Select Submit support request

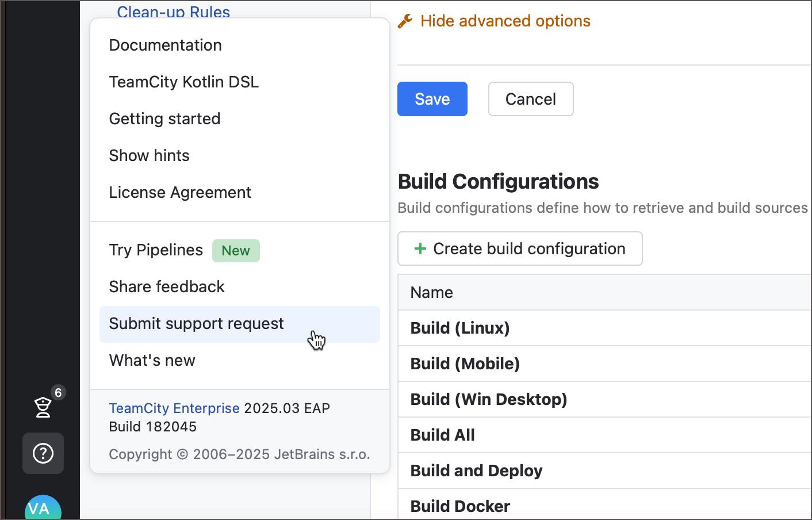click(x=196, y=324)
